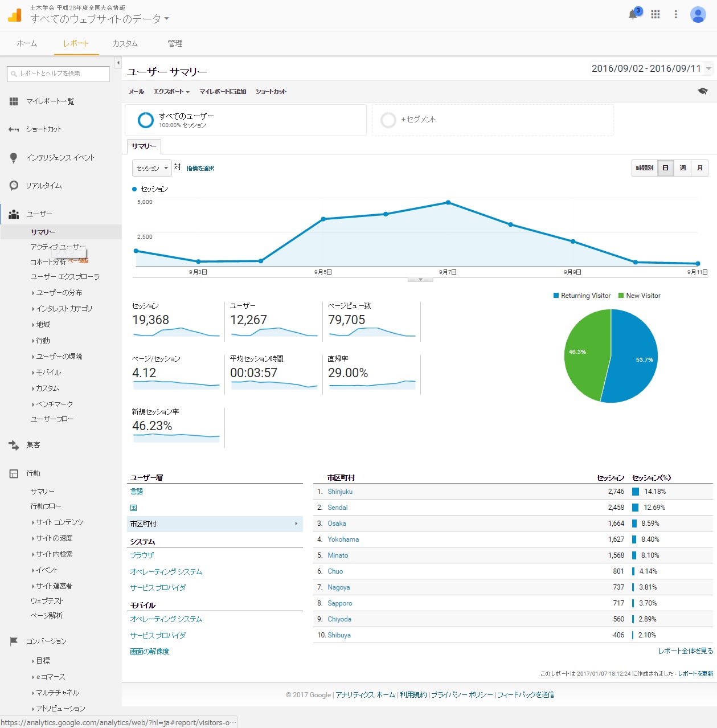Focus the レポートとヘルプを検索 search field

(58, 73)
